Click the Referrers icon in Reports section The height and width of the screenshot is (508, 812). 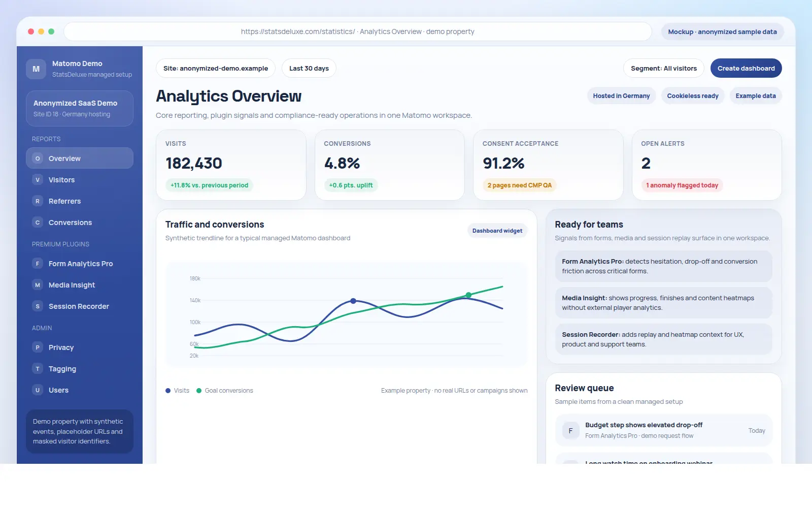(x=37, y=201)
